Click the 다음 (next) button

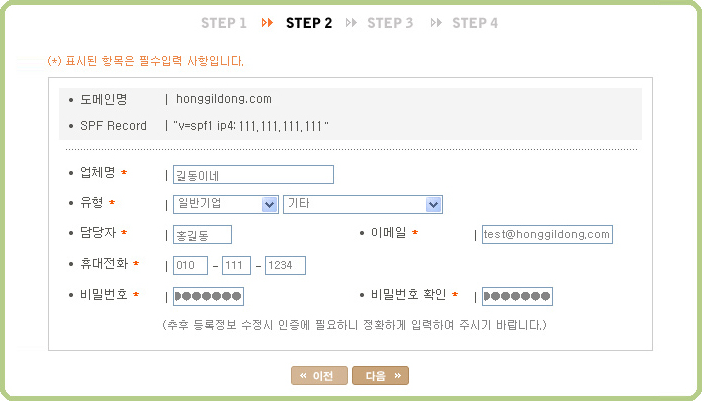380,376
